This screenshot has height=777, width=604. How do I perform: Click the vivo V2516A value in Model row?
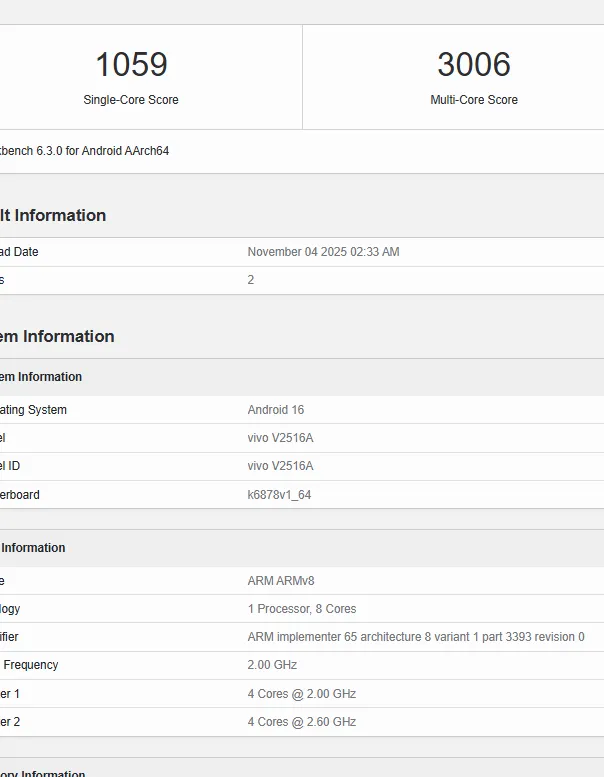280,438
